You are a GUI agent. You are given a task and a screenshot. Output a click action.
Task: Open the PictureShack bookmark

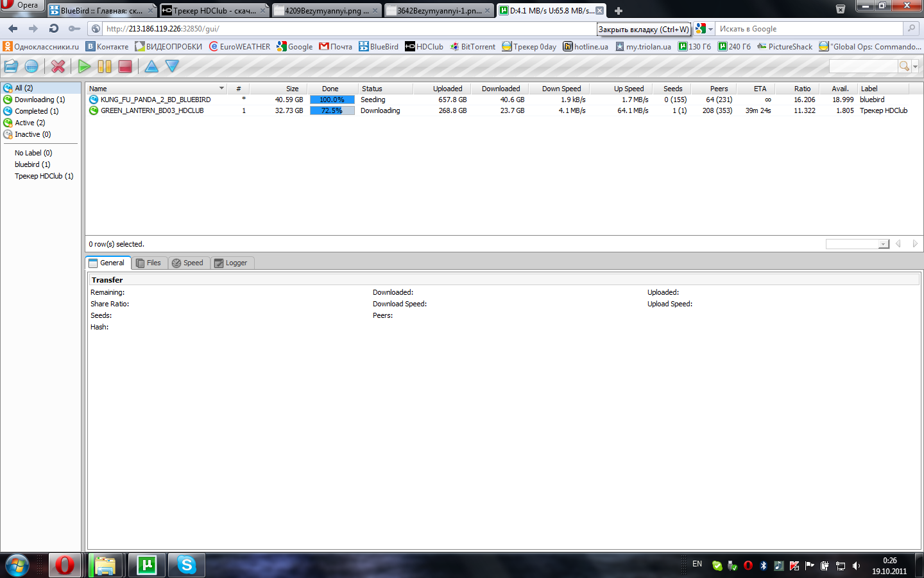coord(785,46)
